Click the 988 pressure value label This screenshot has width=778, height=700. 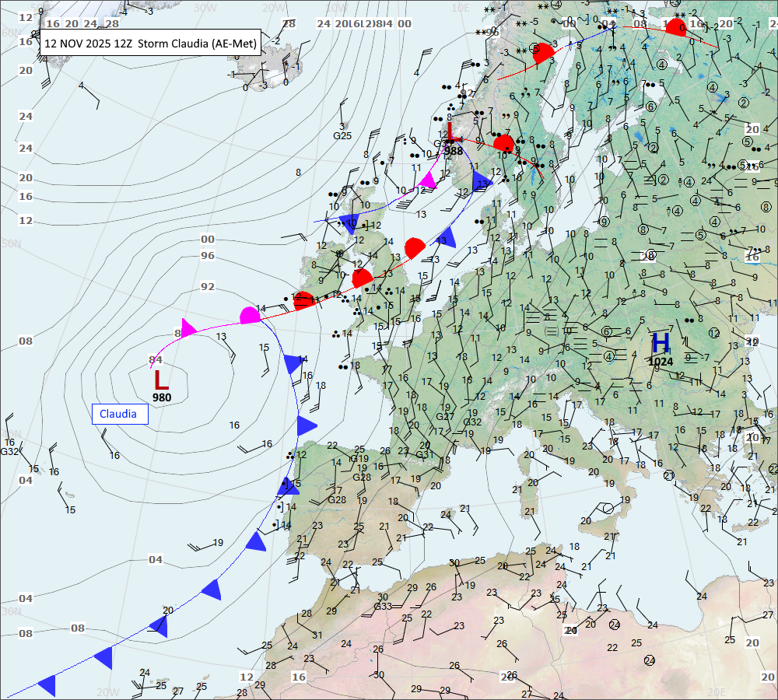(x=454, y=151)
